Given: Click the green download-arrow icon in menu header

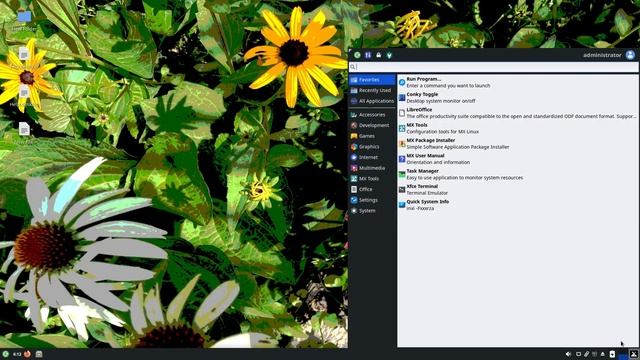Looking at the screenshot, I should pos(389,55).
